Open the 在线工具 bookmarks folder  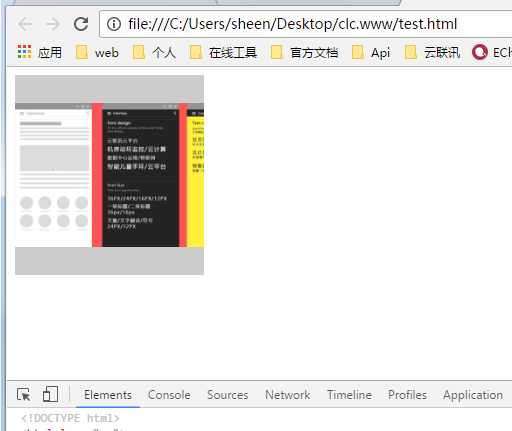pos(223,52)
